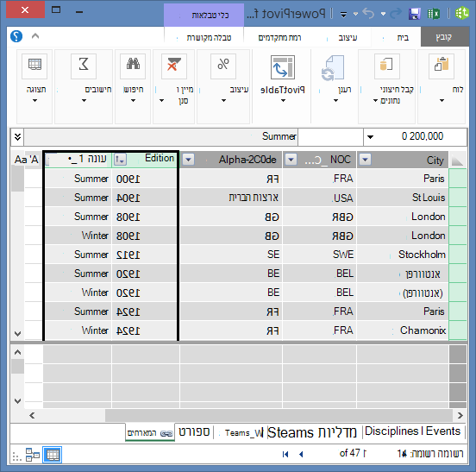
Task: Click the Refresh (רענן) icon
Action: [x=333, y=68]
